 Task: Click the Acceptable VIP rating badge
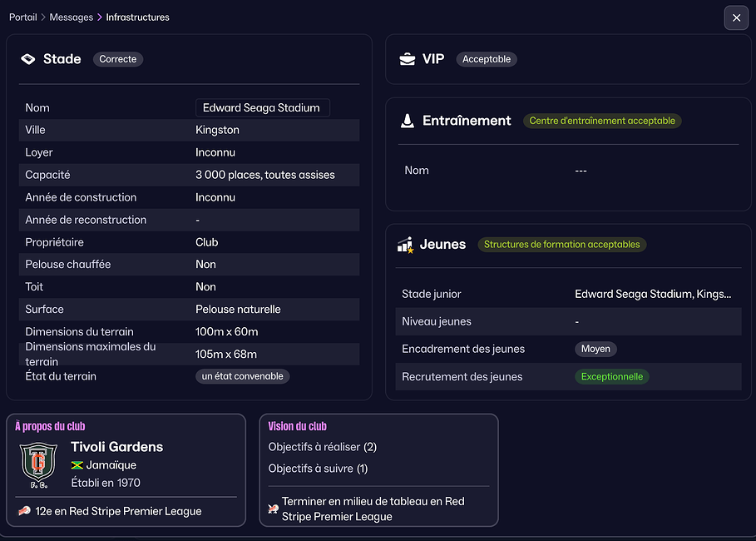487,59
